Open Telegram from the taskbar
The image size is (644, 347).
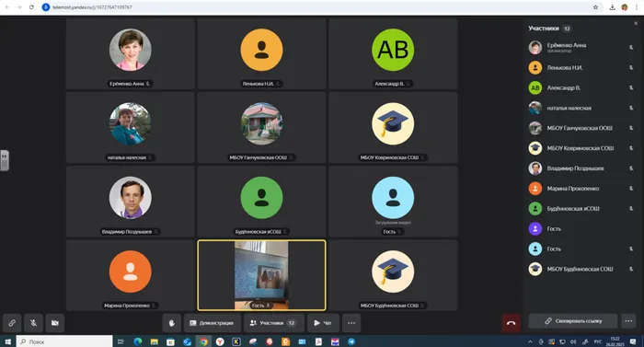[351, 341]
